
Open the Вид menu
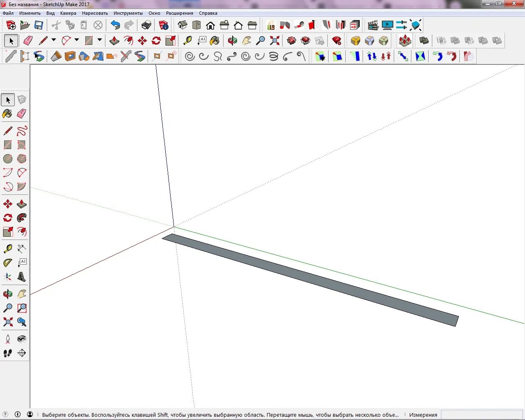click(50, 13)
